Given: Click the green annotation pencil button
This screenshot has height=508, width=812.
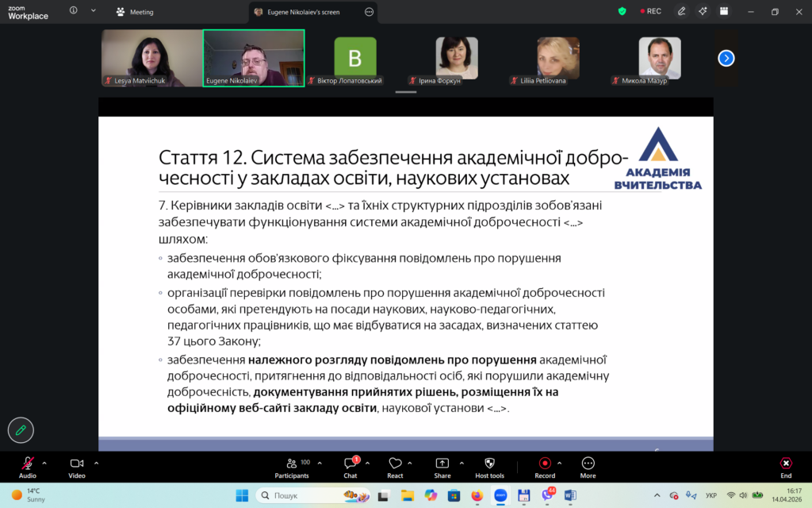Looking at the screenshot, I should (21, 429).
